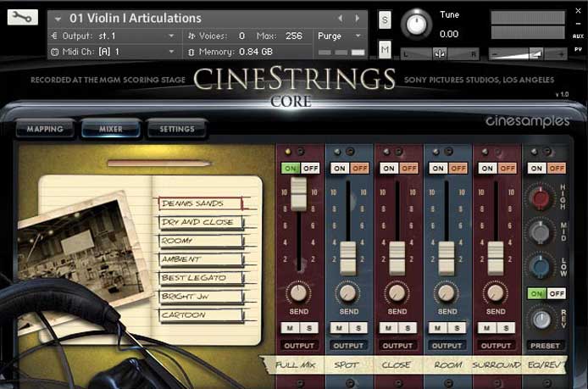Solo the Surround channel
The height and width of the screenshot is (389, 588).
coord(506,328)
